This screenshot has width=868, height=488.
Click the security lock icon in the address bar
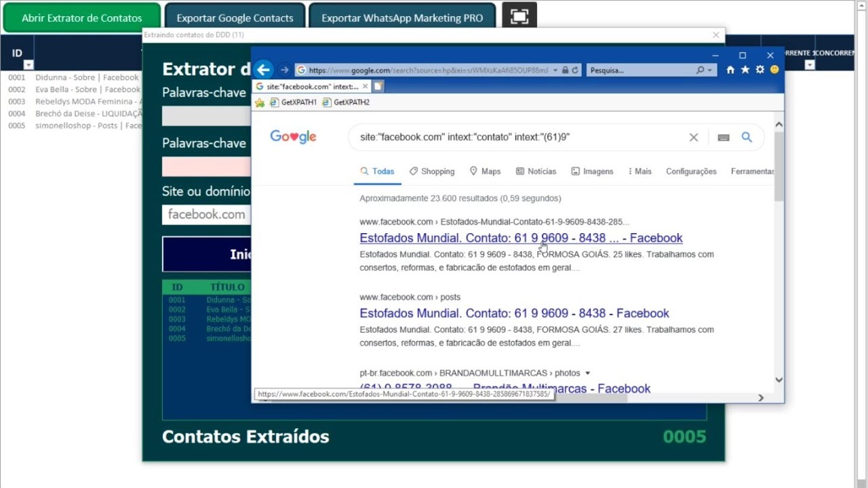pos(566,70)
